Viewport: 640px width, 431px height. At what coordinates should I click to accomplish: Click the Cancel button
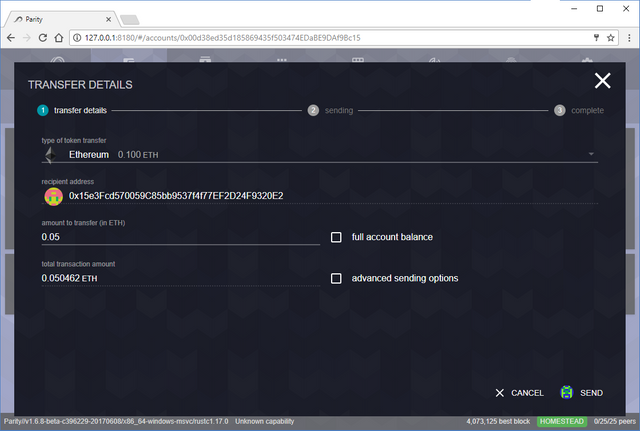[x=520, y=393]
